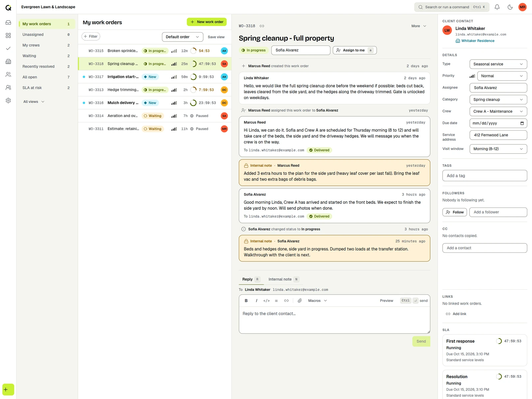The image size is (532, 399).
Task: Toggle bold formatting in reply editor
Action: (246, 301)
